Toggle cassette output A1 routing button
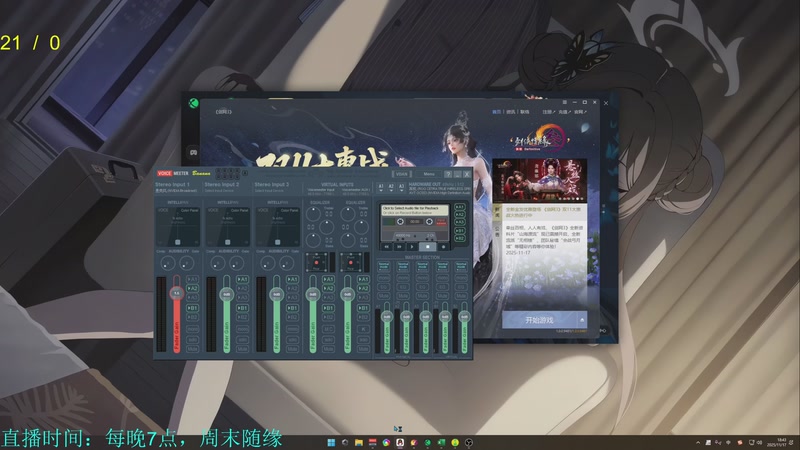 [460, 207]
